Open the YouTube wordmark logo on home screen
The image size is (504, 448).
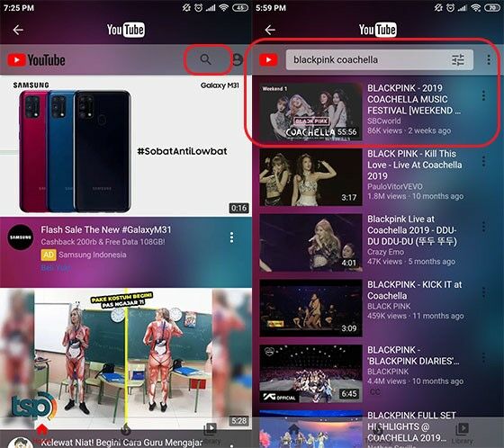[x=36, y=60]
